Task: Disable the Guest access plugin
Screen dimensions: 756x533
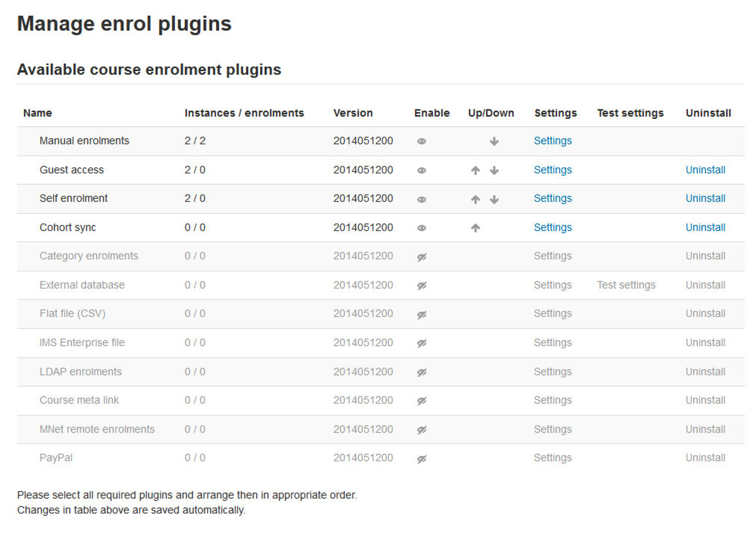Action: [x=421, y=170]
